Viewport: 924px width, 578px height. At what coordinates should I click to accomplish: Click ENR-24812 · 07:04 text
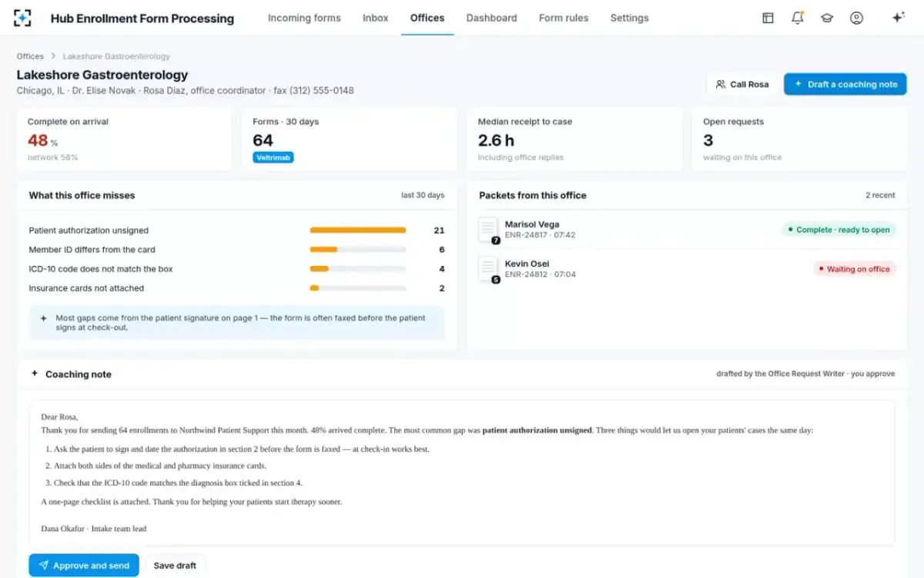[540, 274]
